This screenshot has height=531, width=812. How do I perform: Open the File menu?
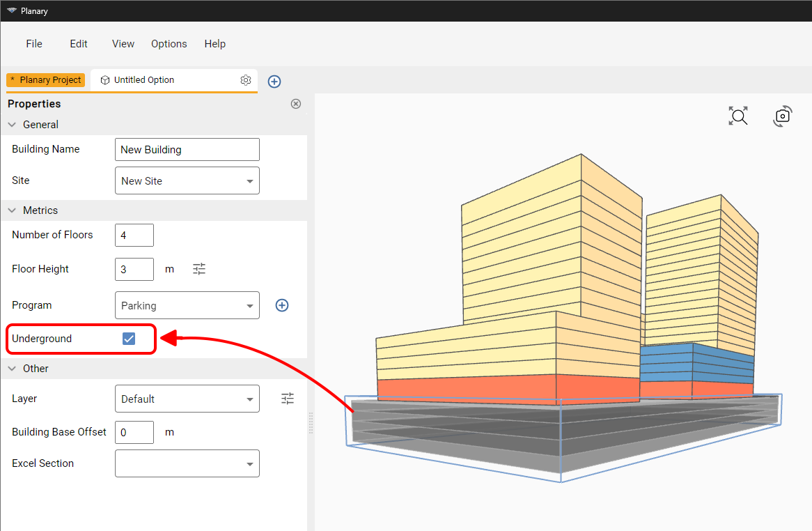pos(34,43)
